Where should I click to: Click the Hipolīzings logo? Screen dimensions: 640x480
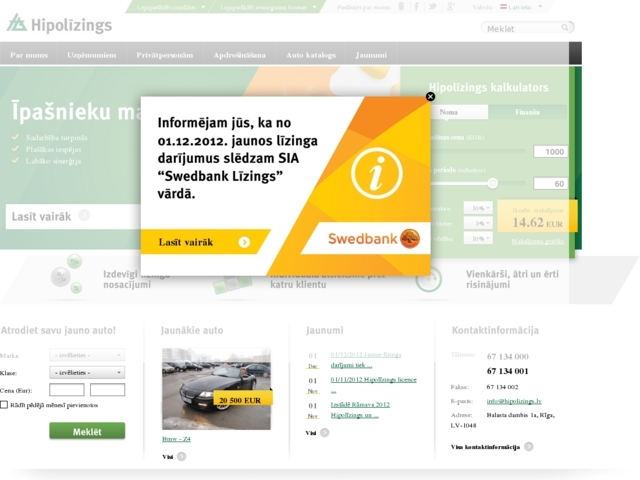(59, 24)
